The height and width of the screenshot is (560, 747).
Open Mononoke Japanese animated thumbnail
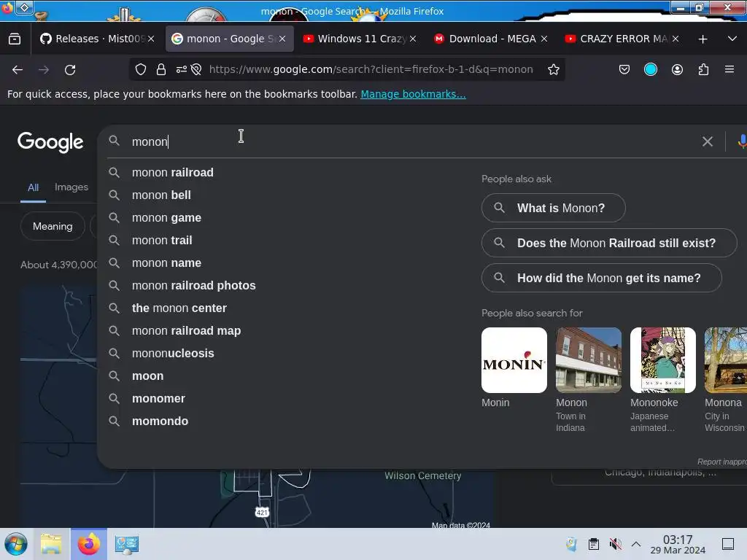[x=662, y=360]
